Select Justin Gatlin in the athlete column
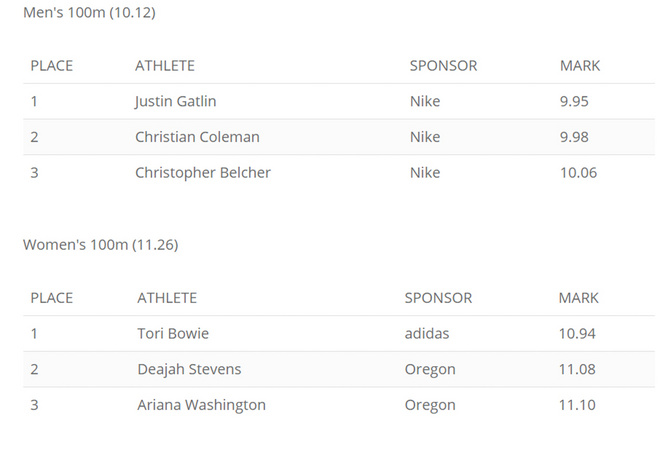Image resolution: width=660 pixels, height=458 pixels. tap(175, 101)
